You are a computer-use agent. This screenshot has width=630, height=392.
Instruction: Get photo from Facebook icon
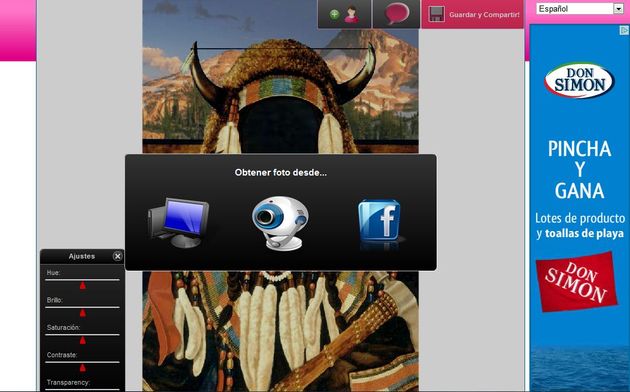point(380,221)
